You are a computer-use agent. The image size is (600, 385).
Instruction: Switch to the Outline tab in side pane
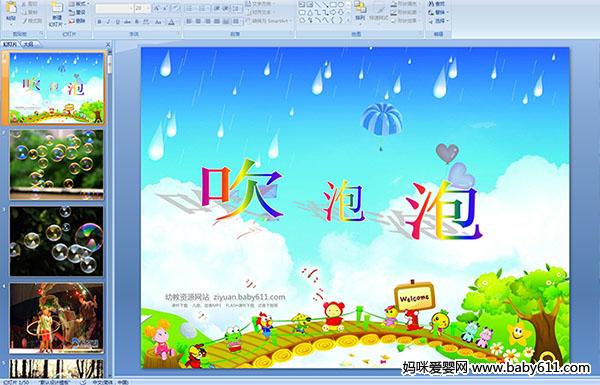pos(28,44)
